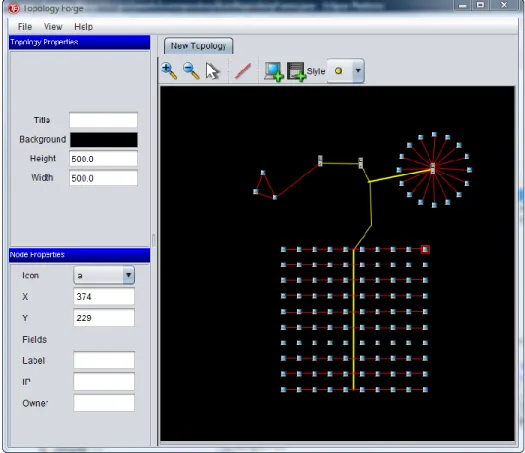525x453 pixels.
Task: Select the right server node on yellow link
Action: pyautogui.click(x=361, y=163)
